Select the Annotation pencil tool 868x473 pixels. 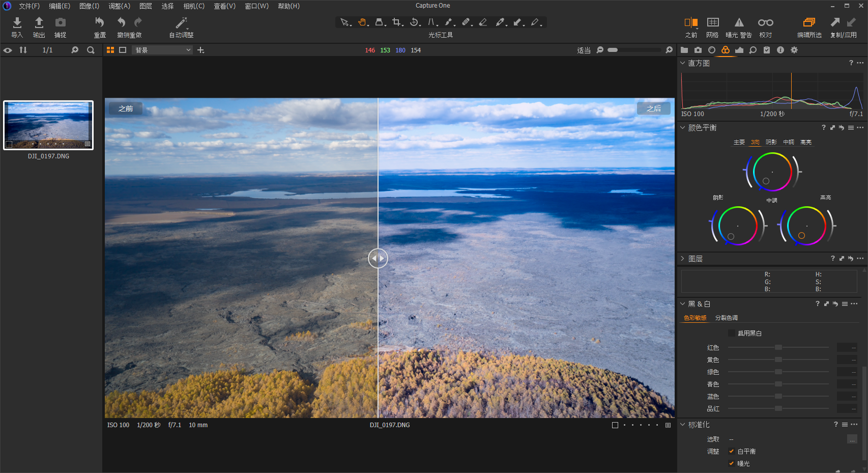(535, 22)
